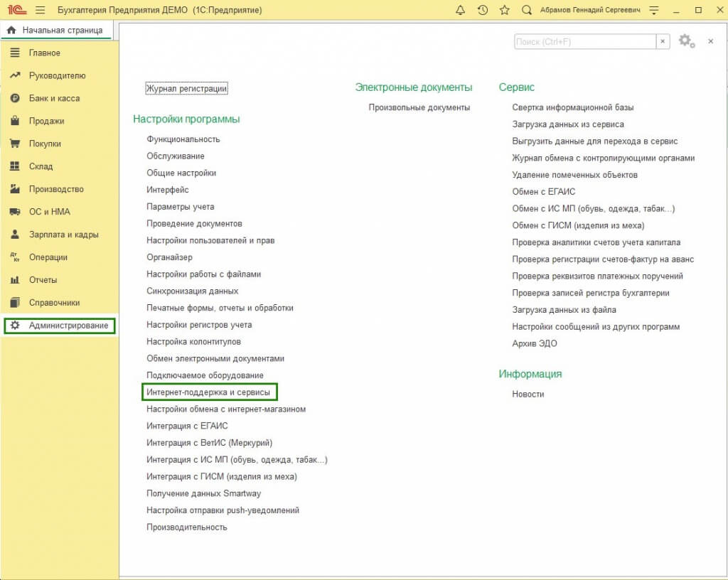Open favorites star icon

[x=504, y=10]
